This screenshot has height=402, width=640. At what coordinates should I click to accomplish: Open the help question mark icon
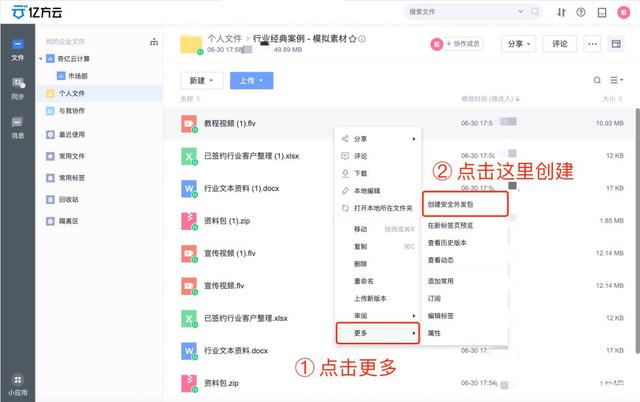(581, 12)
